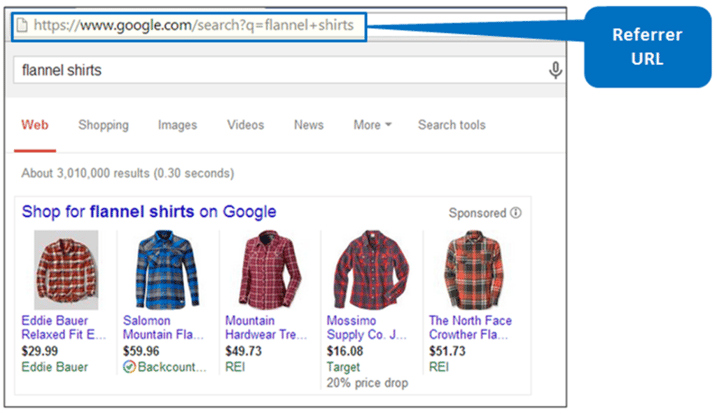Viewport: 717px width, 415px height.
Task: Click the Backcount... store name
Action: pyautogui.click(x=172, y=367)
